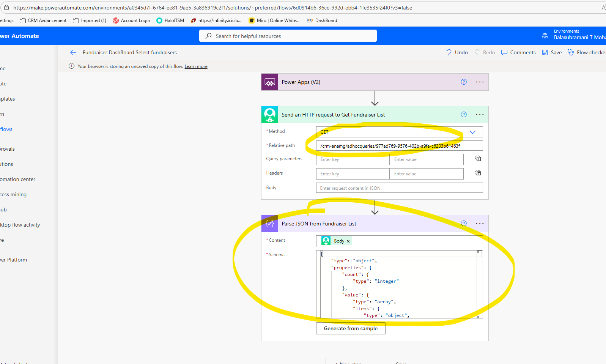The height and width of the screenshot is (364, 606).
Task: Click the Redo toolbar button
Action: (x=485, y=52)
